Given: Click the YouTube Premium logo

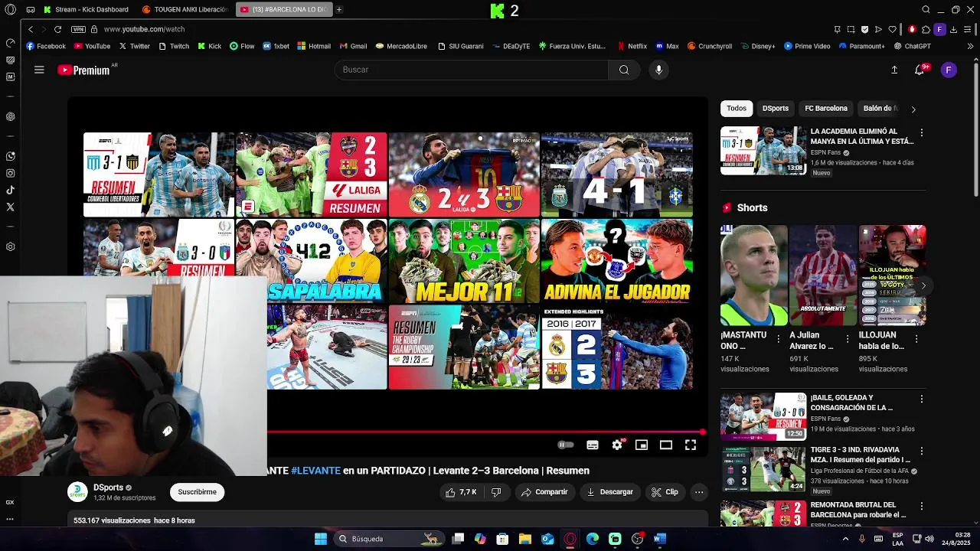Looking at the screenshot, I should pos(84,70).
